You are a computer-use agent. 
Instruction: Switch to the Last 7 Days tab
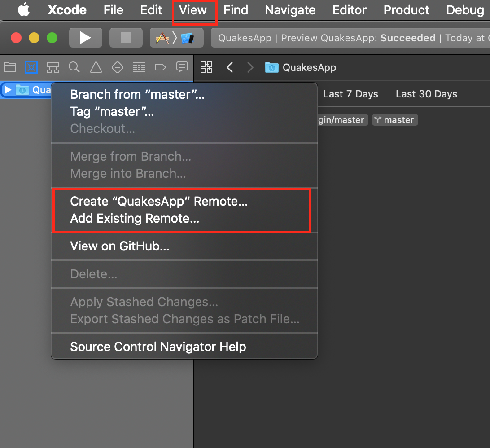[350, 94]
